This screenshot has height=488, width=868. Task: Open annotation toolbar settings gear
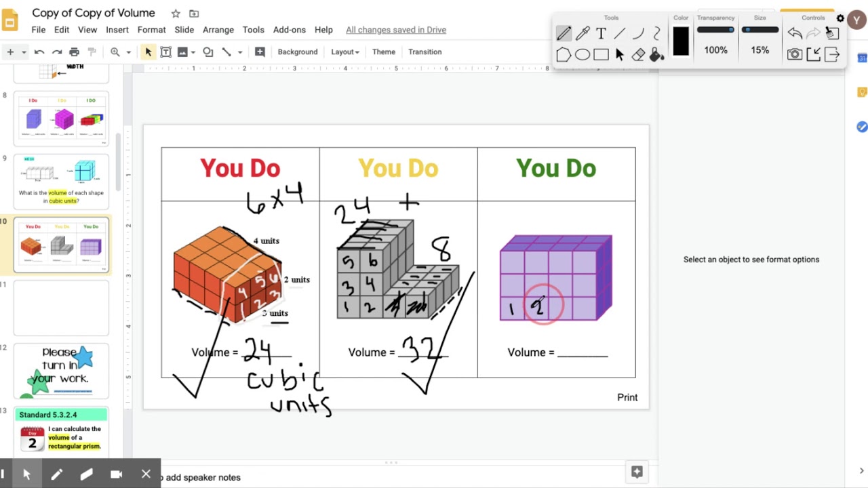pyautogui.click(x=840, y=18)
